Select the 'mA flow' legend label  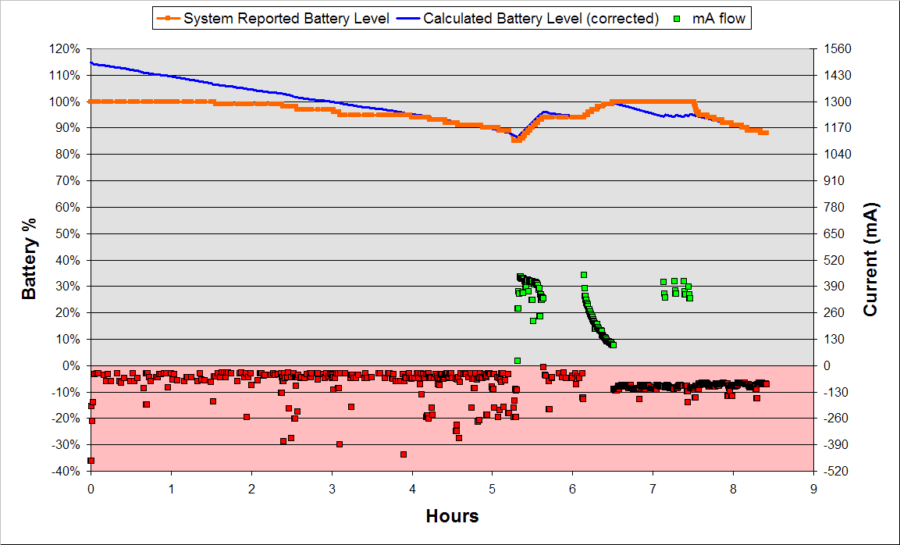coord(718,18)
